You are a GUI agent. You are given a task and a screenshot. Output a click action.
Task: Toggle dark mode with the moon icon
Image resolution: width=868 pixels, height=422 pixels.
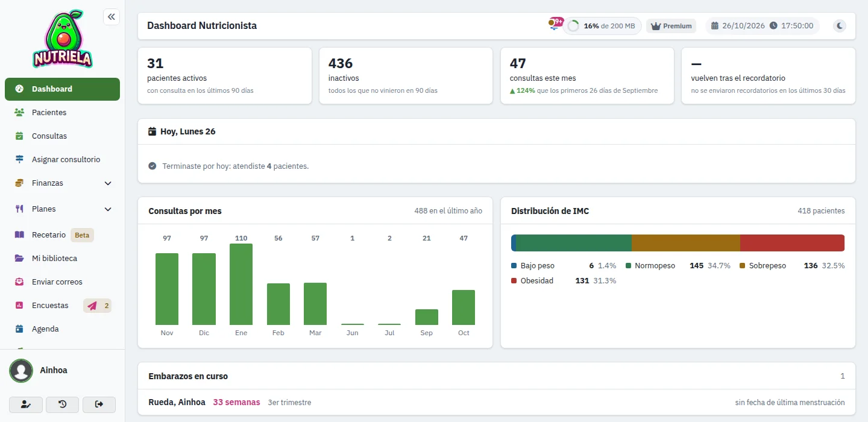[x=840, y=26]
